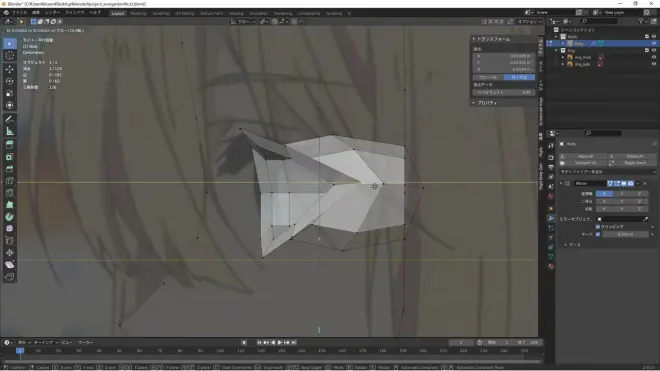Open the Render properties camera tab
Image resolution: width=660 pixels, height=371 pixels.
coord(551,157)
